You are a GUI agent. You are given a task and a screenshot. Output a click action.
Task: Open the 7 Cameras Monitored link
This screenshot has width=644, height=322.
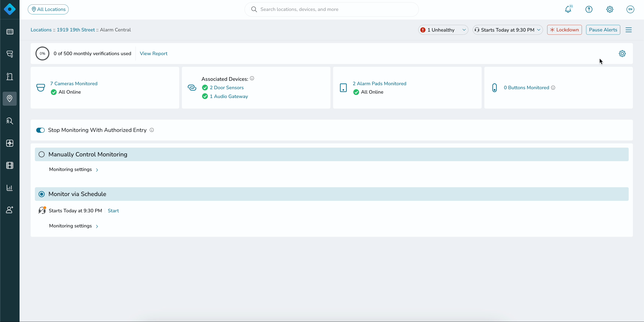(x=74, y=84)
